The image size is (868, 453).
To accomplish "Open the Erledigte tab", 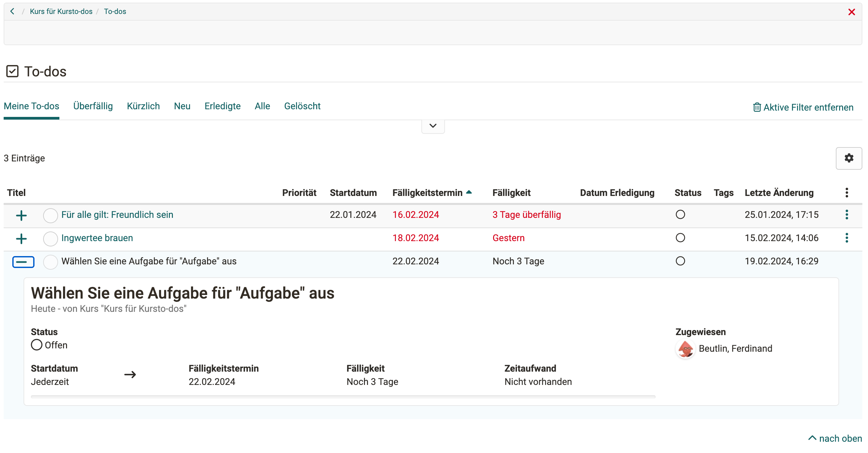I will pos(222,106).
